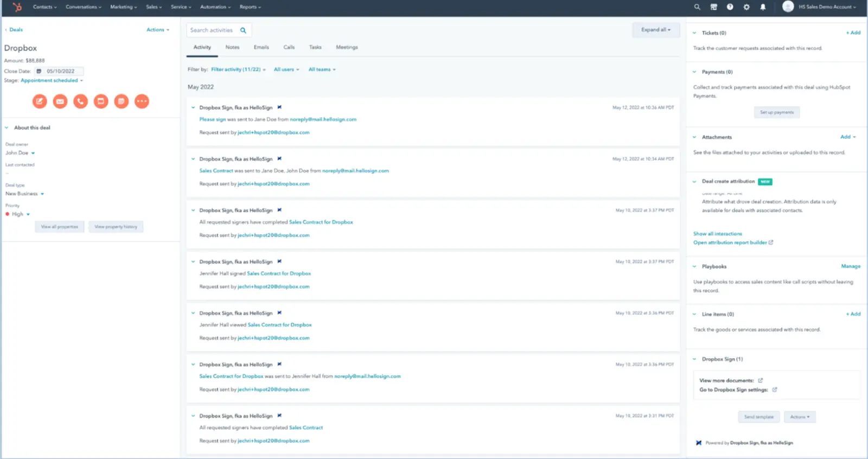The width and height of the screenshot is (868, 459).
Task: Click View property history button
Action: coord(116,227)
